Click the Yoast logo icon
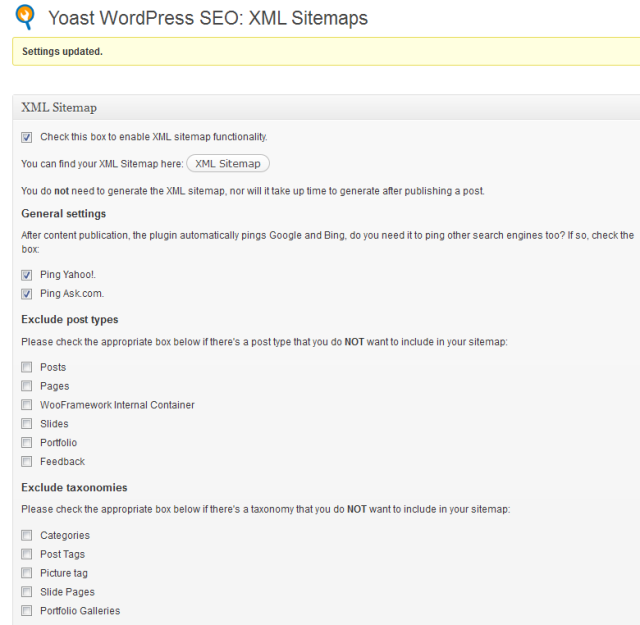This screenshot has width=640, height=625. (25, 17)
